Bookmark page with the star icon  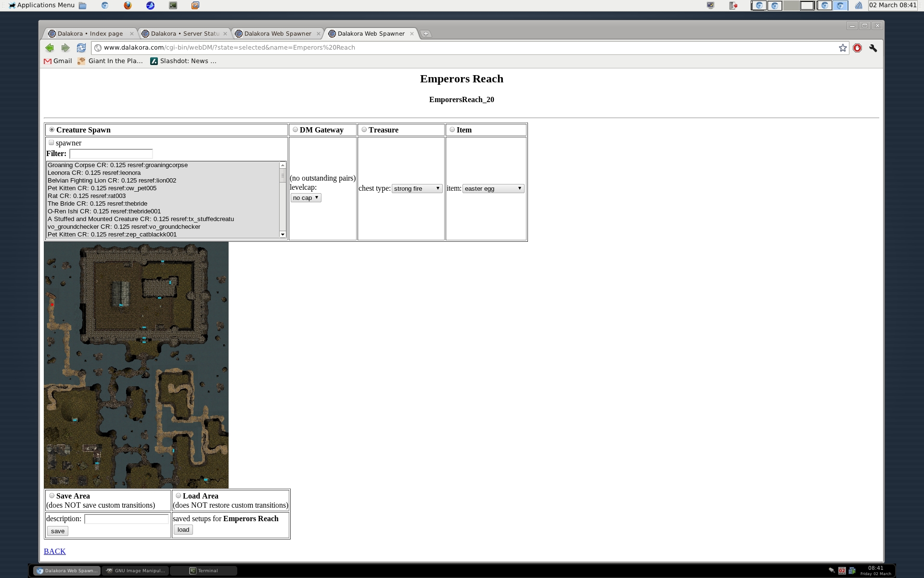tap(843, 48)
